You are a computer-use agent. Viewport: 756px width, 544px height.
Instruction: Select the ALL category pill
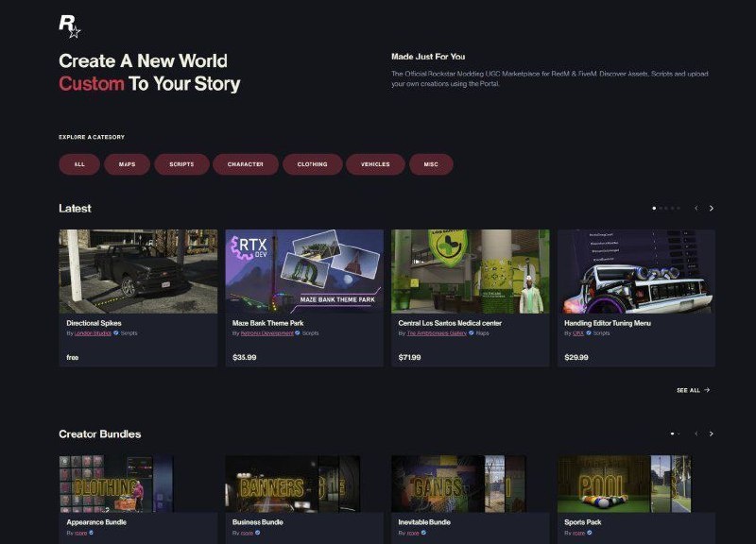coord(79,164)
